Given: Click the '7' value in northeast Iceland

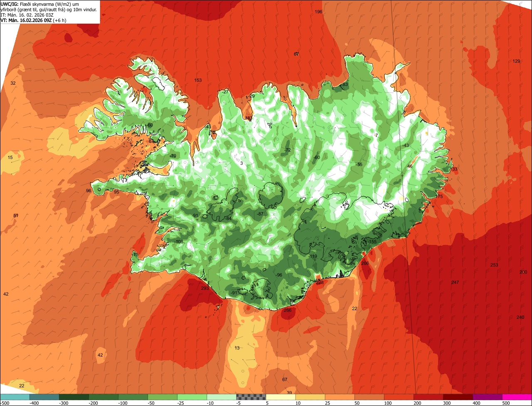Looking at the screenshot, I should [x=377, y=135].
